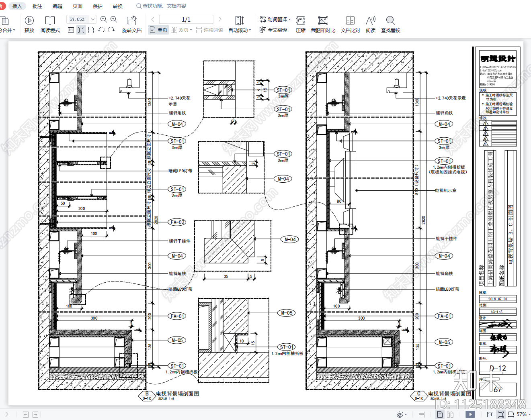Select fit width icon in toolbar
The height and width of the screenshot is (420, 531).
(x=91, y=30)
